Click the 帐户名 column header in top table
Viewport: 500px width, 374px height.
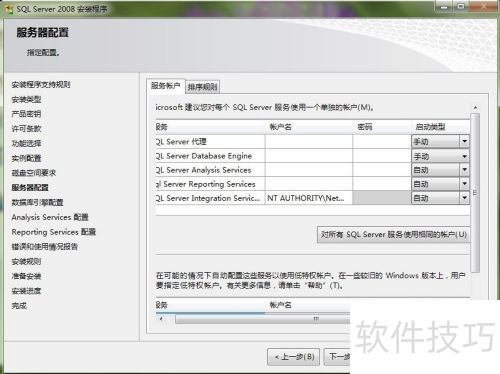click(x=280, y=127)
